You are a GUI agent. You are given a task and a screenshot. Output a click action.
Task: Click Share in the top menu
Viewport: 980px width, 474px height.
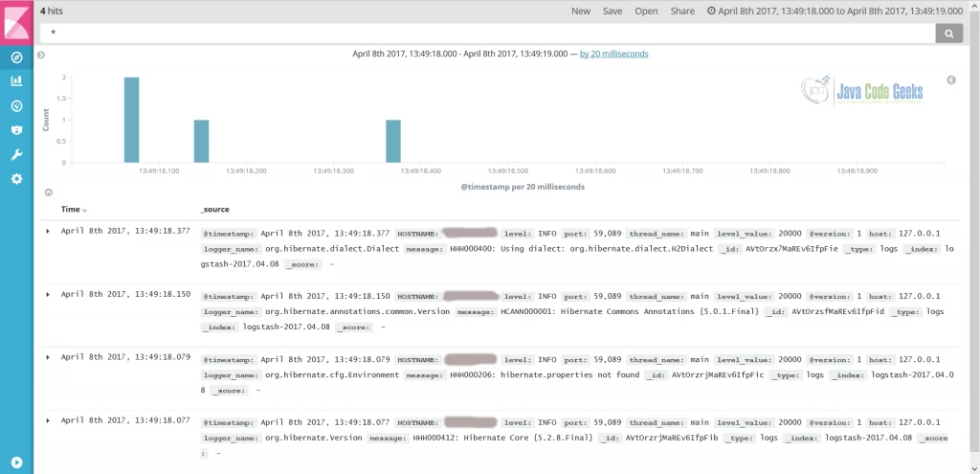(682, 11)
